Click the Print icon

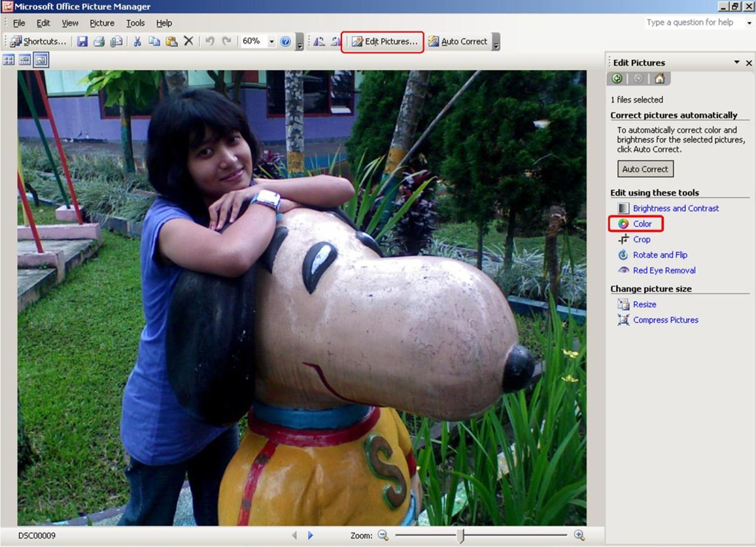pos(99,42)
